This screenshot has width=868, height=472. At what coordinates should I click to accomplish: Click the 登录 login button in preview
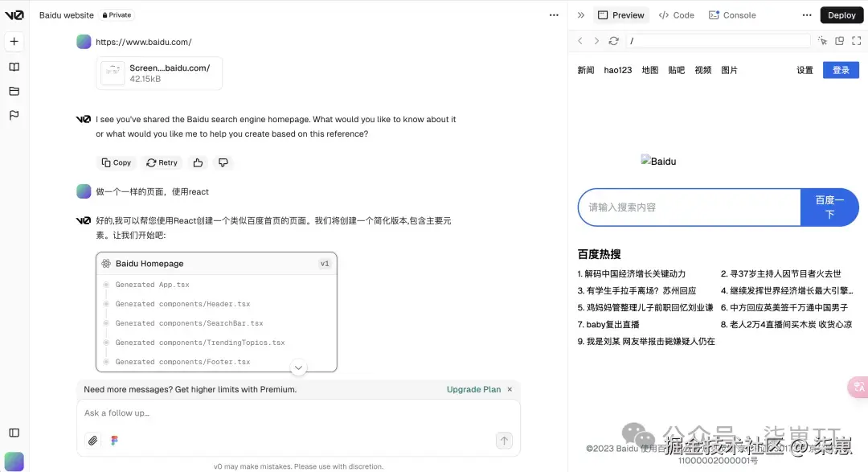point(841,70)
